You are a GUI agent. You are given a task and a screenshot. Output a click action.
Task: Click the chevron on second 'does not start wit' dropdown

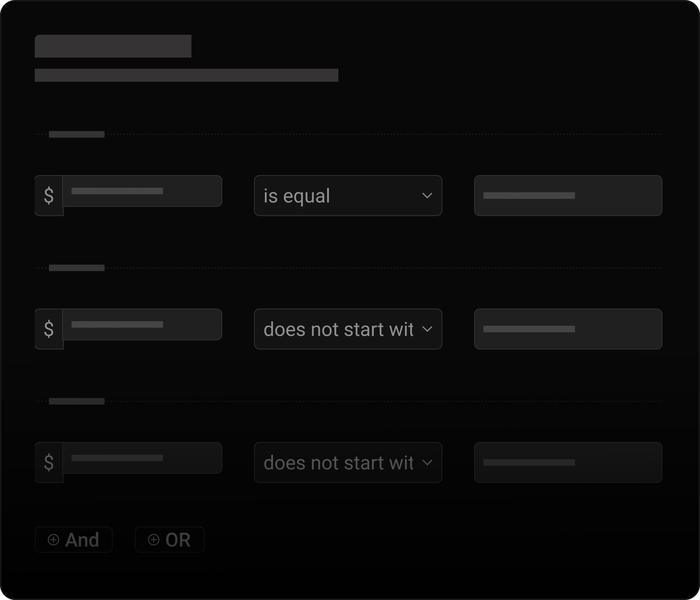coord(428,329)
